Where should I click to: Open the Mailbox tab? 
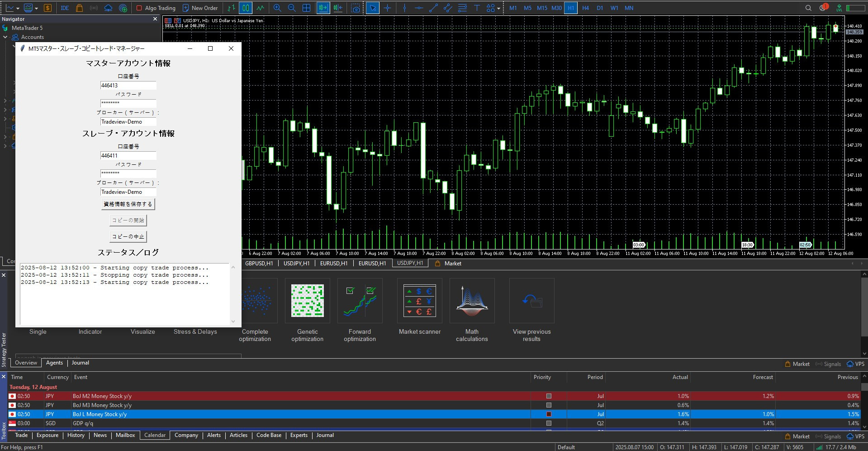pyautogui.click(x=125, y=435)
